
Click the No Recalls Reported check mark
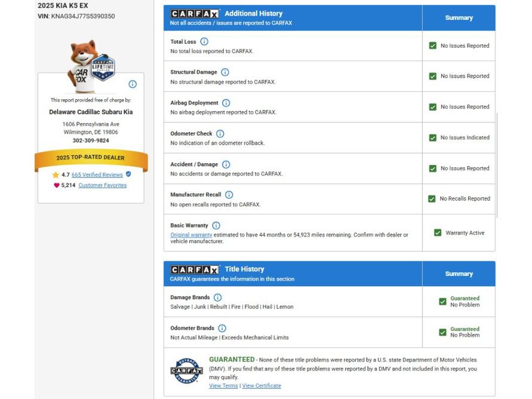click(432, 198)
